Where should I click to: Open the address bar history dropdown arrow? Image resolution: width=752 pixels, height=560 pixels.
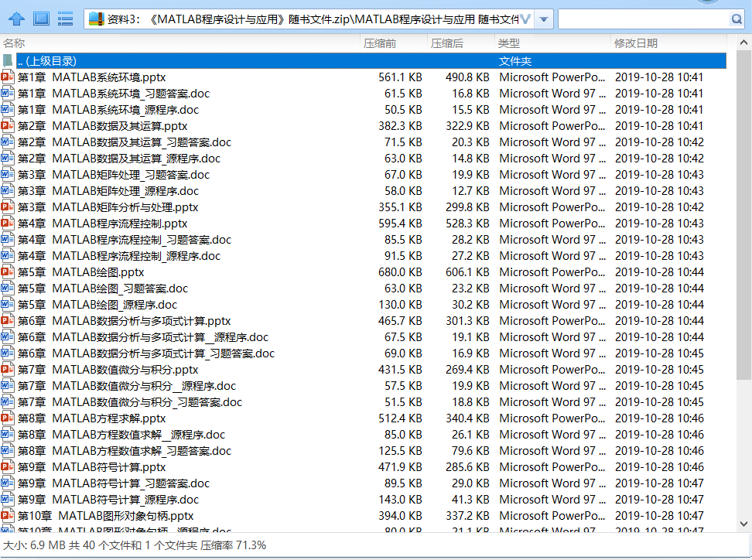point(545,19)
